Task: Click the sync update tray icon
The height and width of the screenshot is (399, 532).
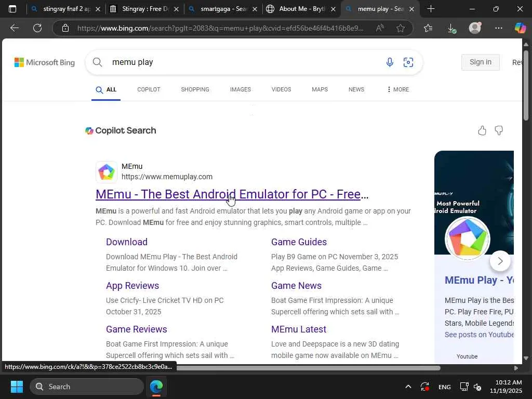Action: 425,387
